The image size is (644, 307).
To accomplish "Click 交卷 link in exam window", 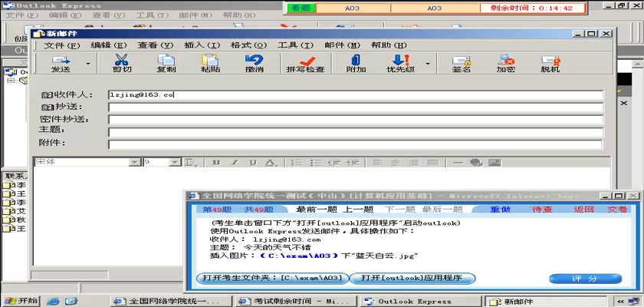I will coord(618,210).
